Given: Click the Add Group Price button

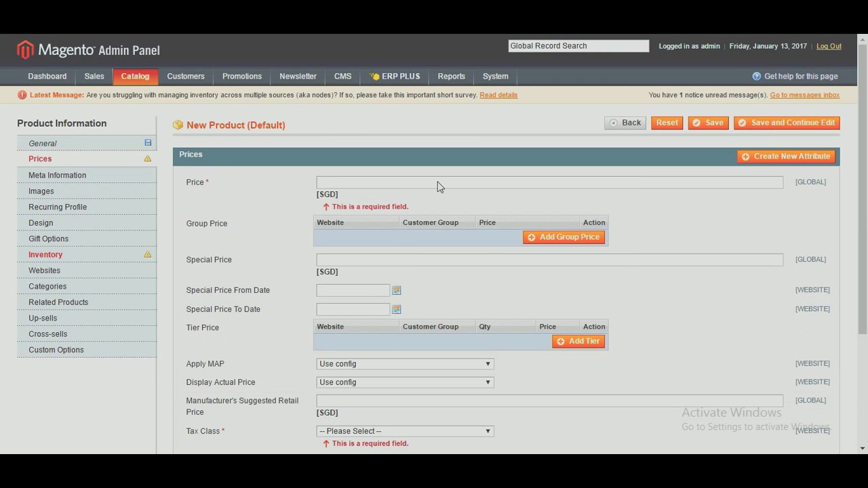Looking at the screenshot, I should click(x=564, y=237).
